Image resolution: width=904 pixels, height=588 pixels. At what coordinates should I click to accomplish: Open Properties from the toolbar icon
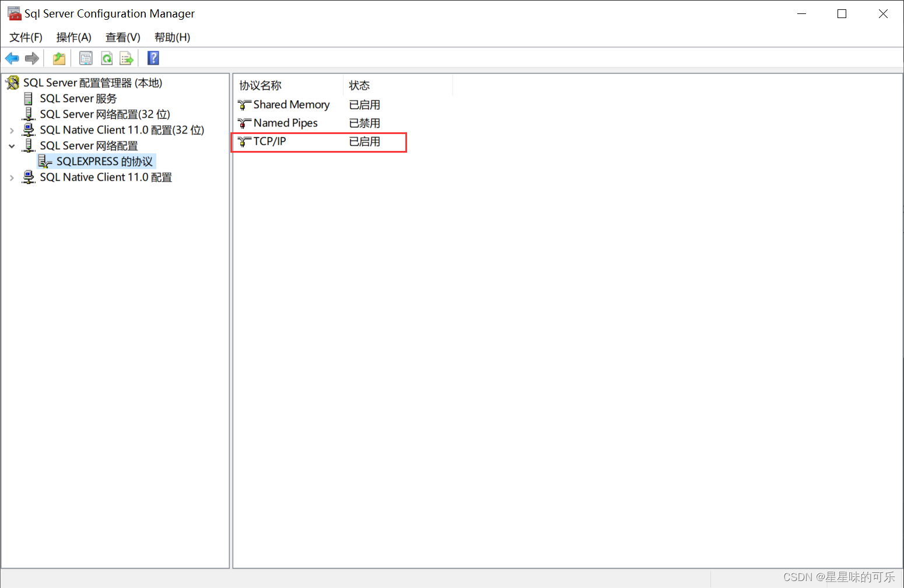(86, 58)
